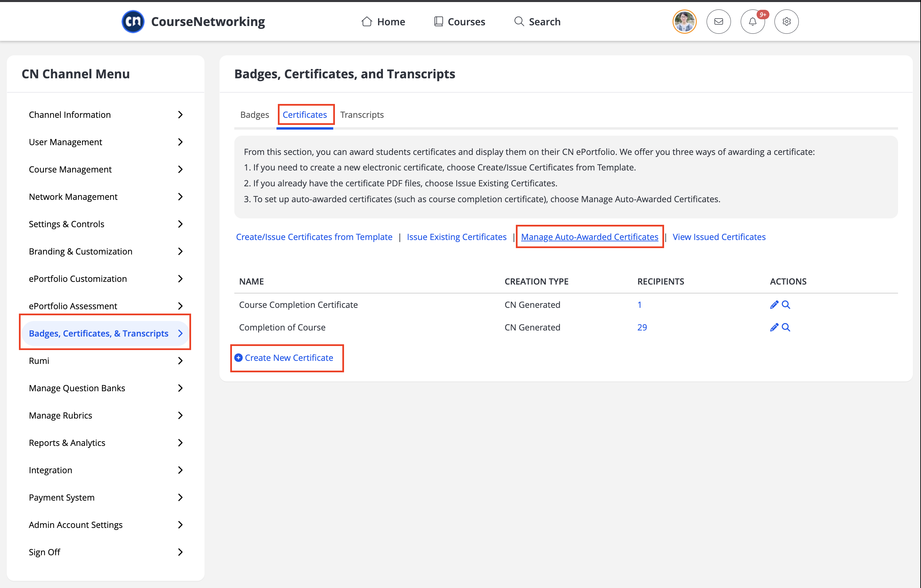Expand Course Management chevron
The image size is (921, 588).
click(181, 169)
